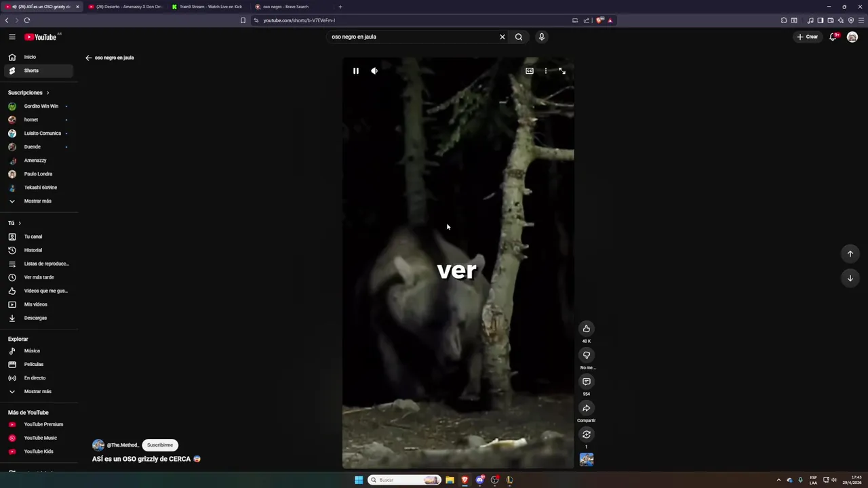Start voice search with microphone
The image size is (868, 488).
[x=541, y=37]
